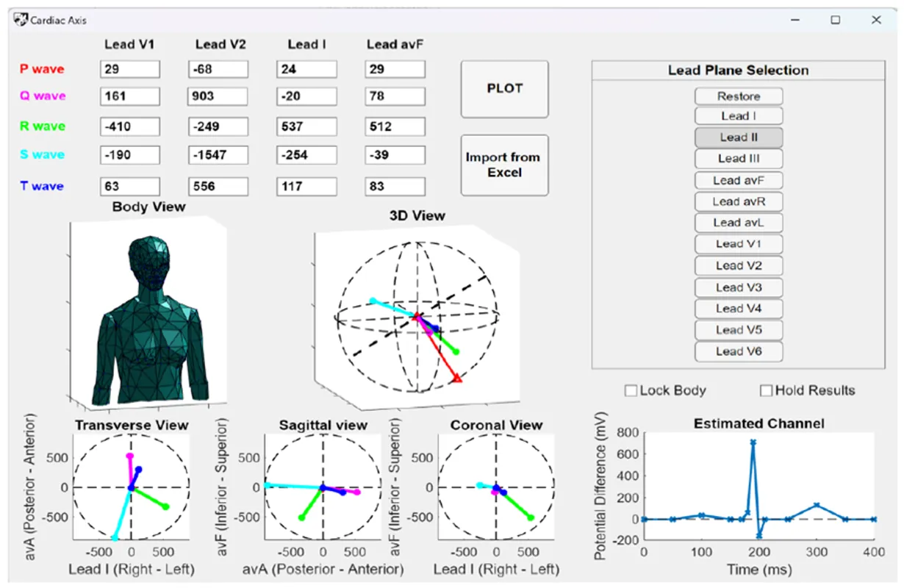Maximize the Cardiac Axis window
Image resolution: width=904 pixels, height=588 pixels.
click(836, 21)
